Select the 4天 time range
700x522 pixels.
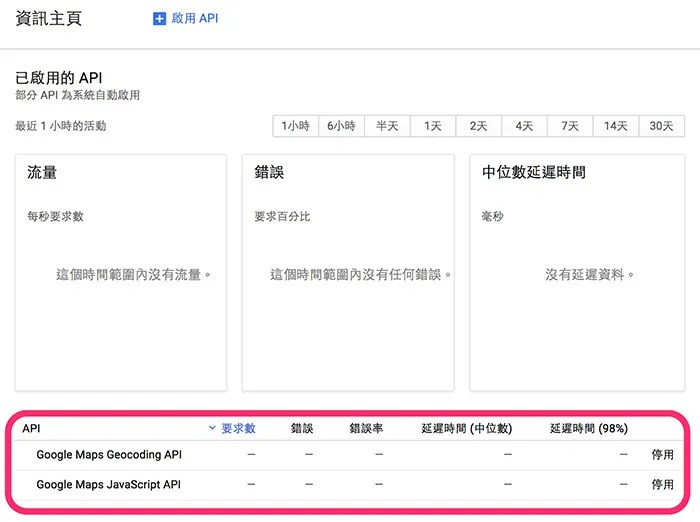[525, 126]
